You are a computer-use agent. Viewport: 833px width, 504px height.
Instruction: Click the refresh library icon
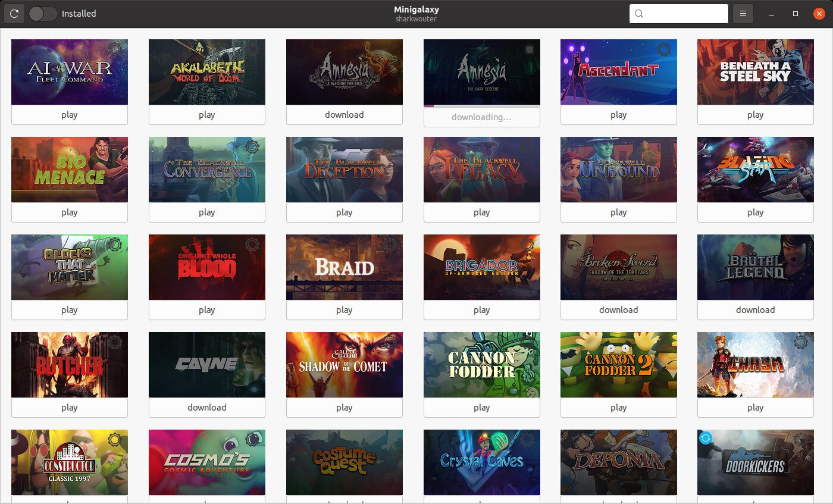click(x=14, y=14)
